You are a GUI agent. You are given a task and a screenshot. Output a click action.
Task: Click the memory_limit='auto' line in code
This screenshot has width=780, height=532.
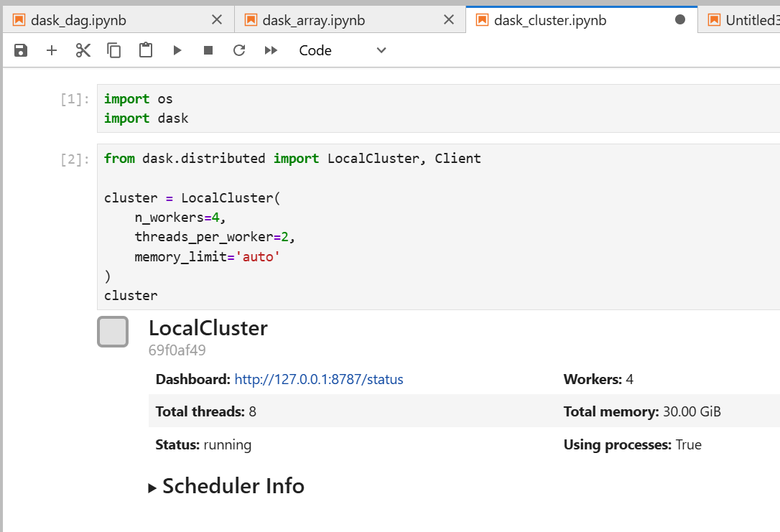[x=207, y=257]
